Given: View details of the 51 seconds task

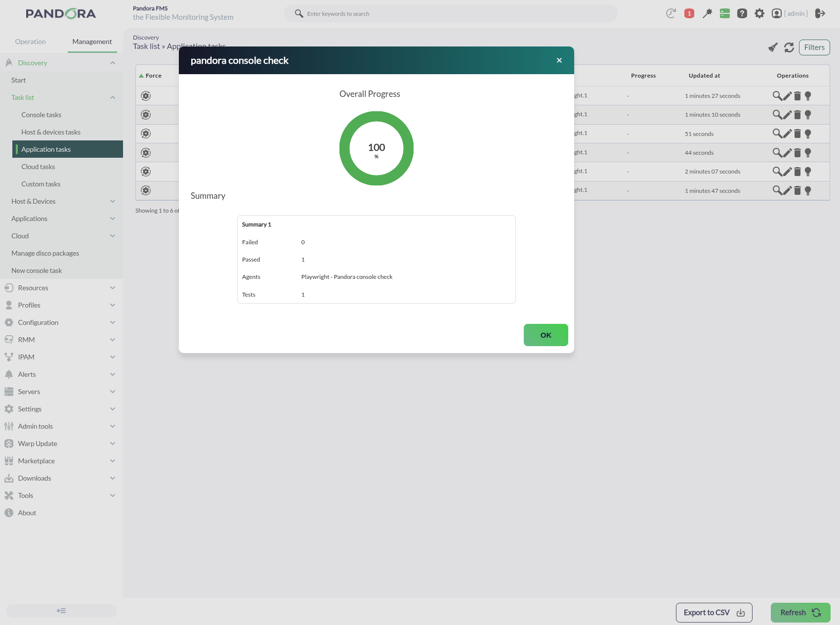Looking at the screenshot, I should click(x=777, y=134).
